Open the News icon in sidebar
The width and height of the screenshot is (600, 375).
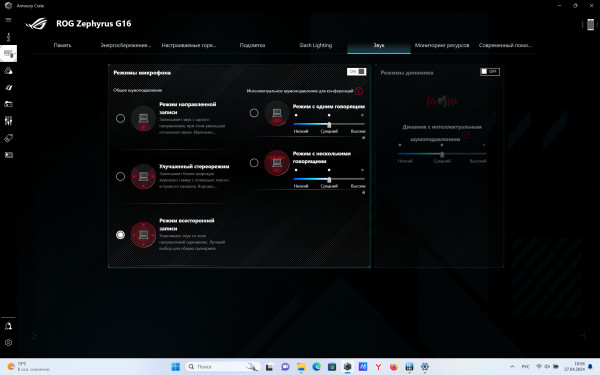[8, 155]
